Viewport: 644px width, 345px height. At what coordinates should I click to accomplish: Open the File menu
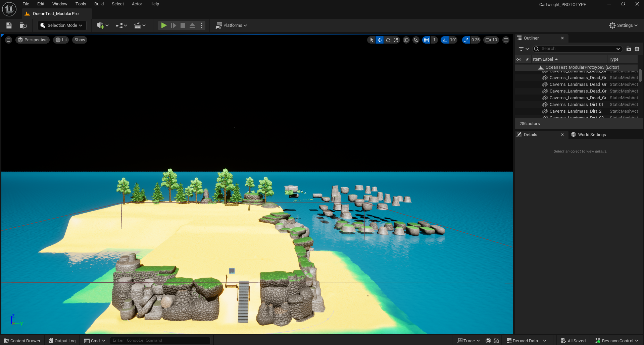[x=26, y=4]
